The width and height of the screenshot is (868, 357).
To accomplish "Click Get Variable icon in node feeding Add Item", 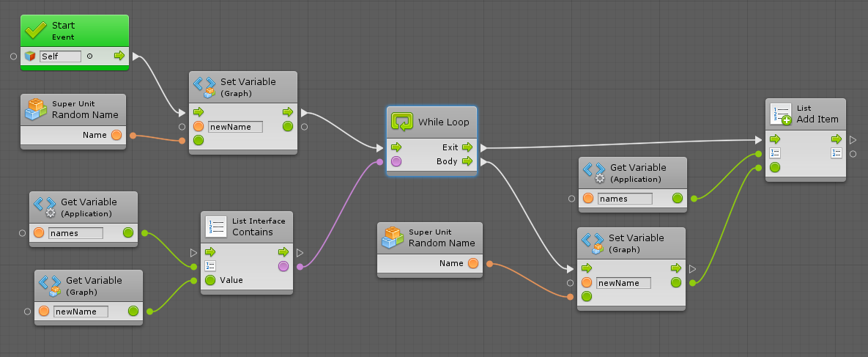I will tap(594, 173).
